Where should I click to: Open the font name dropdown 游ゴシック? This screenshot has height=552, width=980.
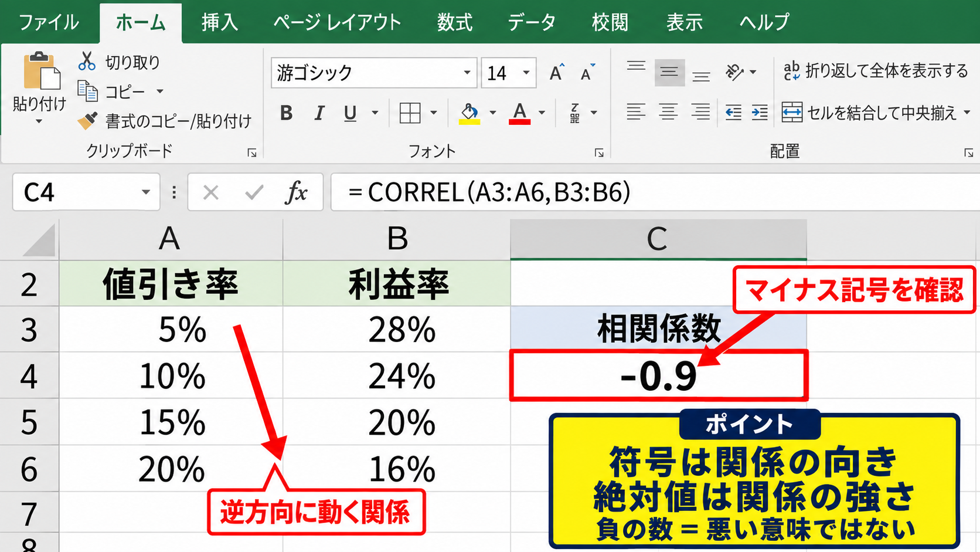[x=467, y=73]
